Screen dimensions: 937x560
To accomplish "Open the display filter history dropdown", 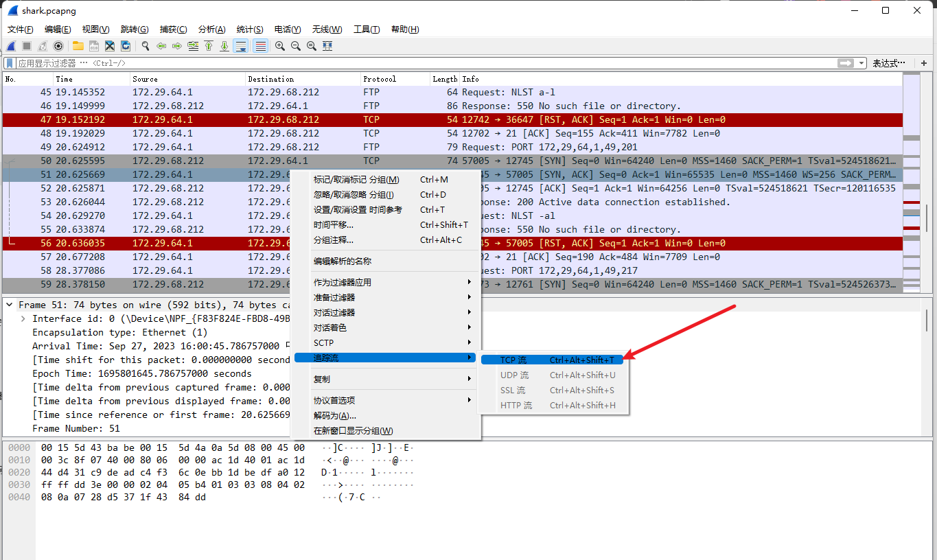I will click(x=861, y=63).
